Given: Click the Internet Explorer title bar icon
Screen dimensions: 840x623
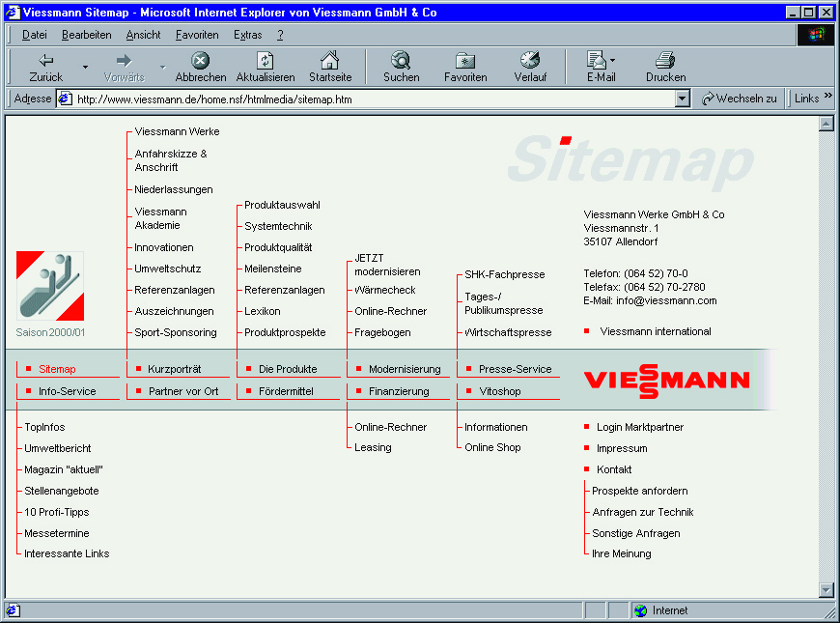Looking at the screenshot, I should [x=13, y=12].
